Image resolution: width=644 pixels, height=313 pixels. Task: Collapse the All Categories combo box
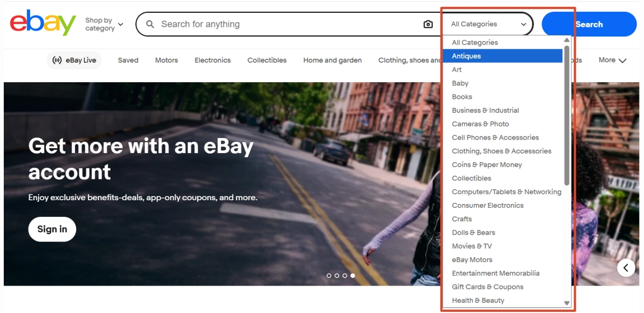tap(488, 24)
